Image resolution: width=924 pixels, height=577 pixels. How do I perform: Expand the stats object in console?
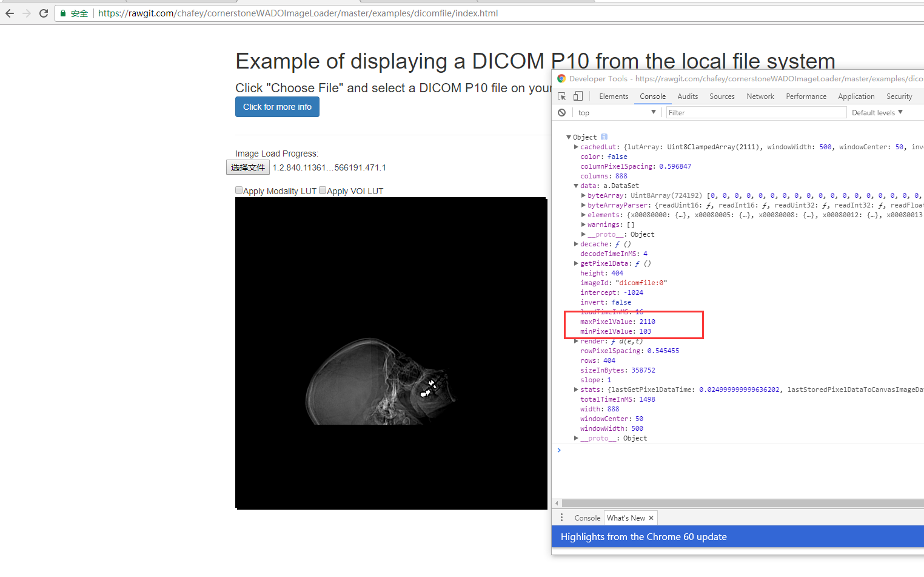(575, 389)
